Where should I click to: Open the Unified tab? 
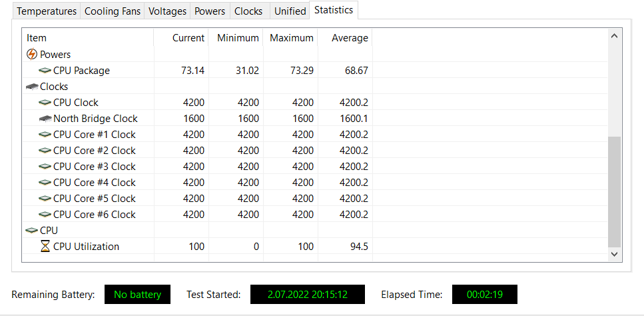pos(290,11)
